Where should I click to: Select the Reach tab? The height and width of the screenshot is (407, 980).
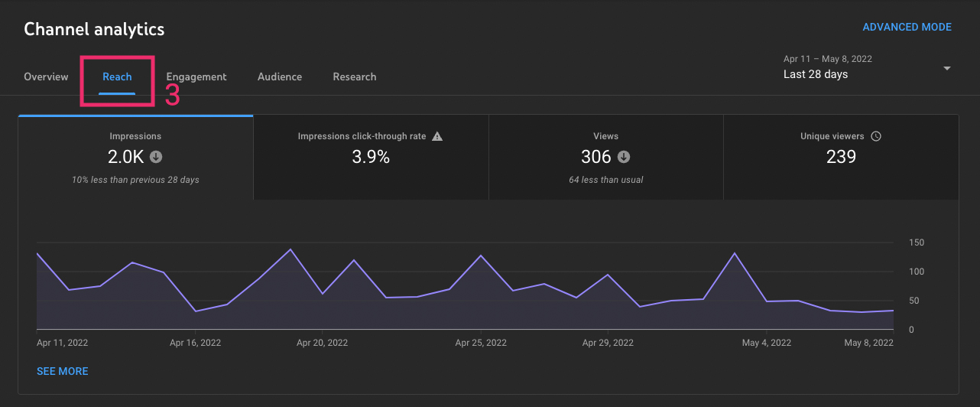(117, 77)
